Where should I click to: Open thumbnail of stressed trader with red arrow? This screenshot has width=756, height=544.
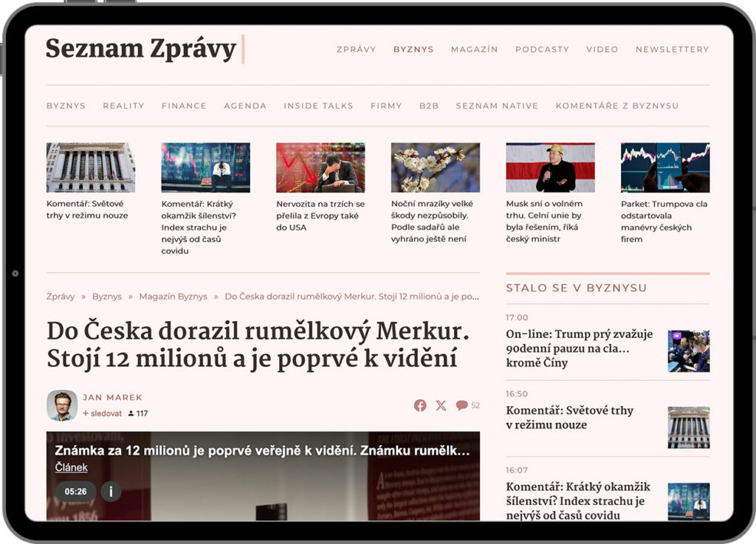coord(320,168)
